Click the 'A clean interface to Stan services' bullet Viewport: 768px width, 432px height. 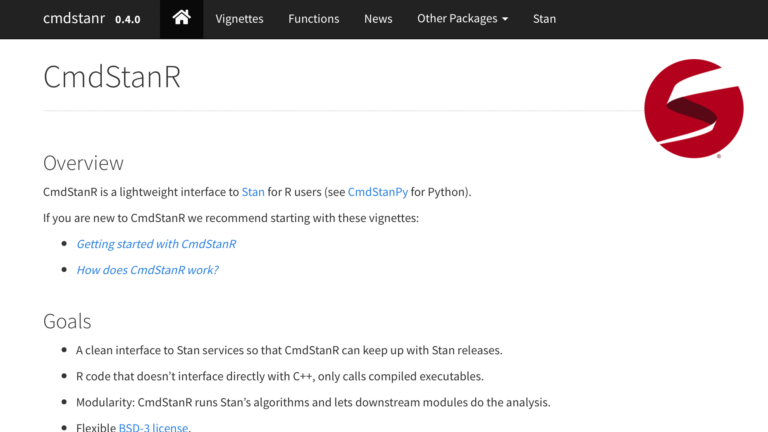(288, 351)
